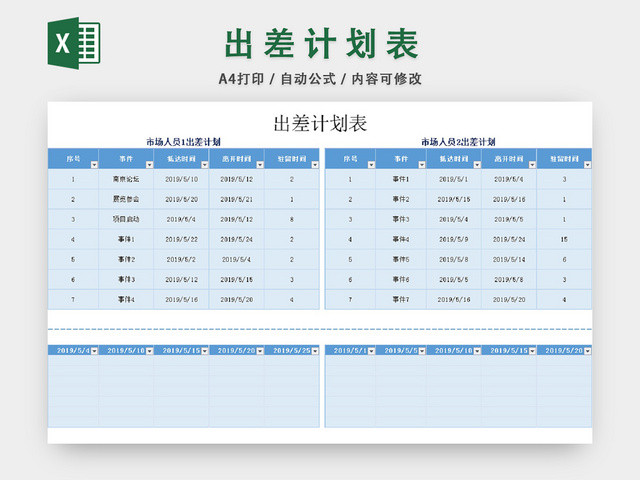The width and height of the screenshot is (640, 480).
Task: Expand the 2019/5/4 column header dropdown
Action: coord(94,351)
